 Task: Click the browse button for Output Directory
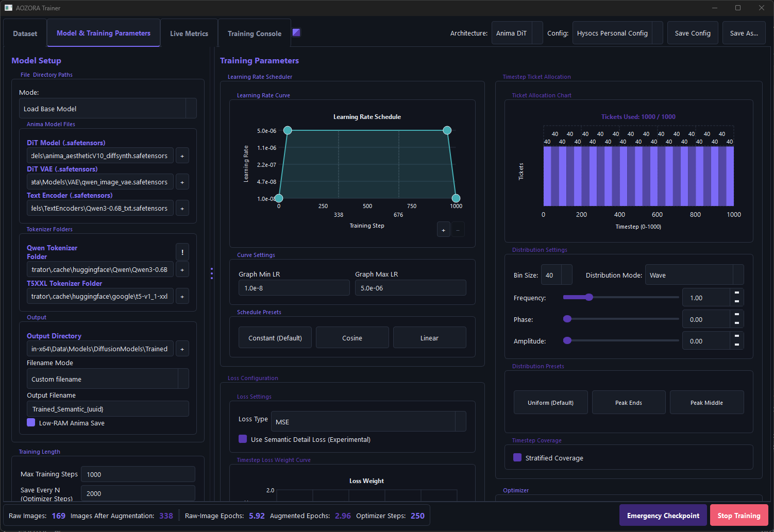pyautogui.click(x=182, y=349)
